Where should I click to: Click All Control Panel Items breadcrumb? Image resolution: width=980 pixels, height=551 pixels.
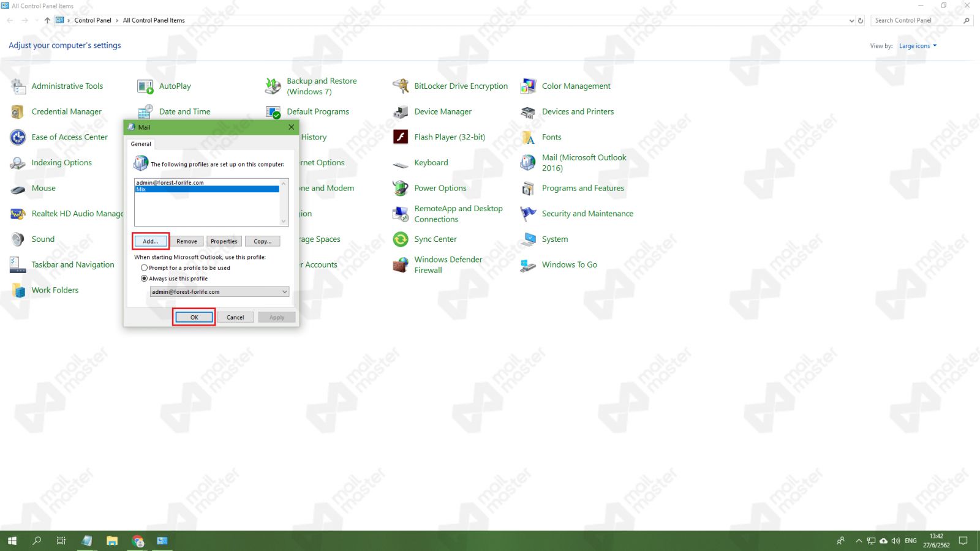tap(154, 20)
